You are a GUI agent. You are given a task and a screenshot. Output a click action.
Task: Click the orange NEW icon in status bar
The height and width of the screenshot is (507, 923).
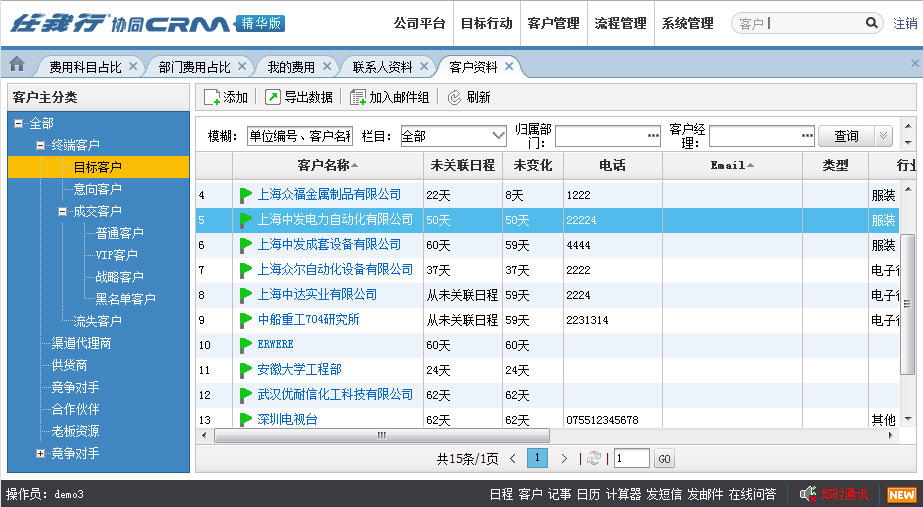[x=901, y=494]
